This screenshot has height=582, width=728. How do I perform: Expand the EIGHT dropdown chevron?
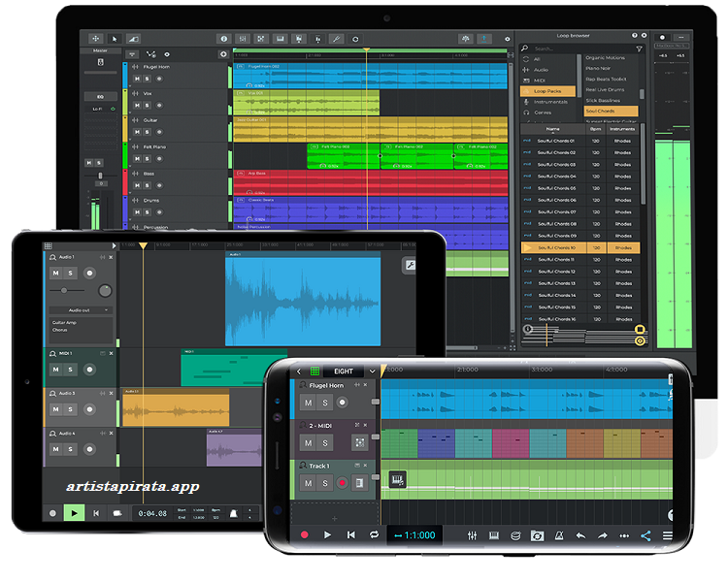pos(372,371)
